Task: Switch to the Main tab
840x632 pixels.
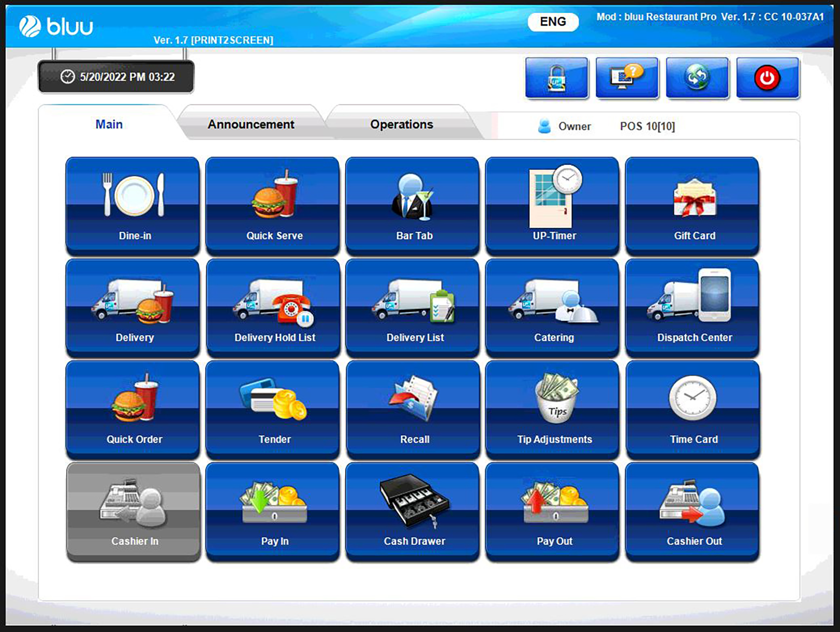Action: tap(109, 124)
